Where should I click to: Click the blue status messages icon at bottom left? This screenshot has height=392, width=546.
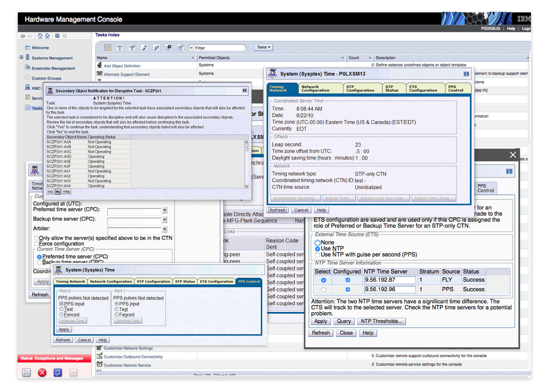point(58,372)
